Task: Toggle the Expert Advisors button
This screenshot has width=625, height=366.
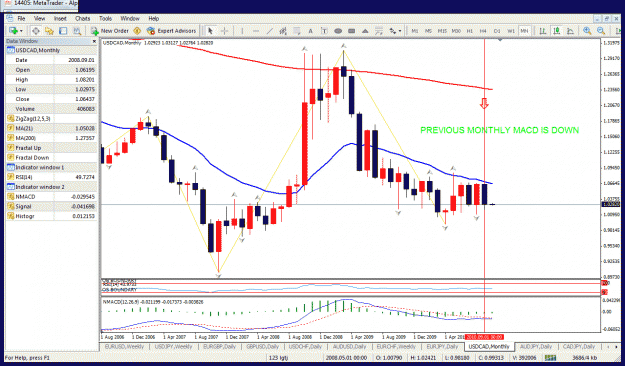Action: [x=171, y=31]
